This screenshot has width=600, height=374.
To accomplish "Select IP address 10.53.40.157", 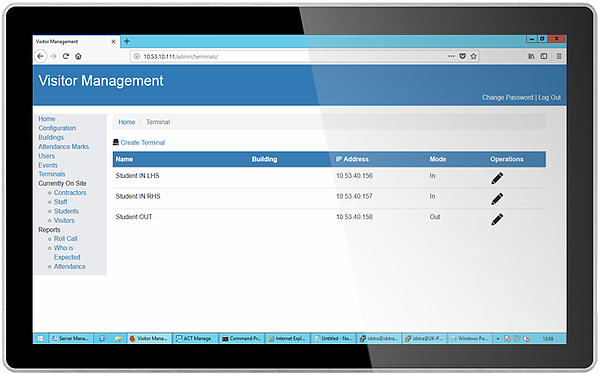I will (354, 196).
